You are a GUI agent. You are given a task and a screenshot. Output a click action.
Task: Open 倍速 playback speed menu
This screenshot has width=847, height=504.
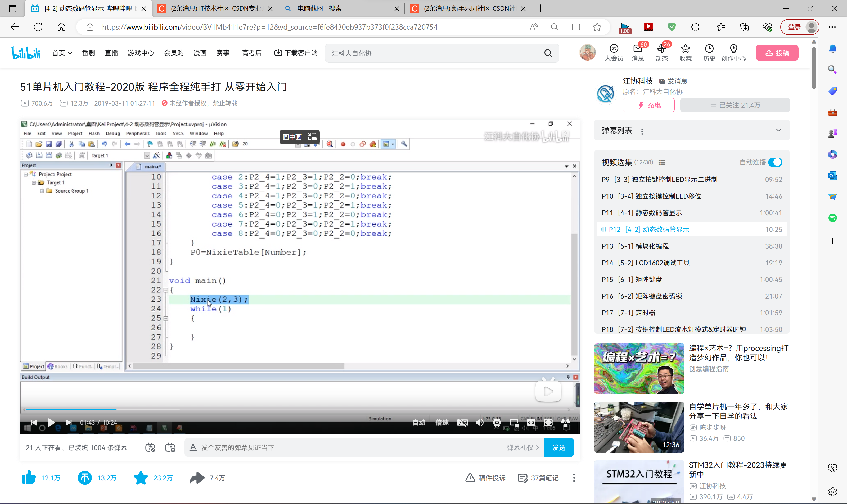tap(442, 423)
